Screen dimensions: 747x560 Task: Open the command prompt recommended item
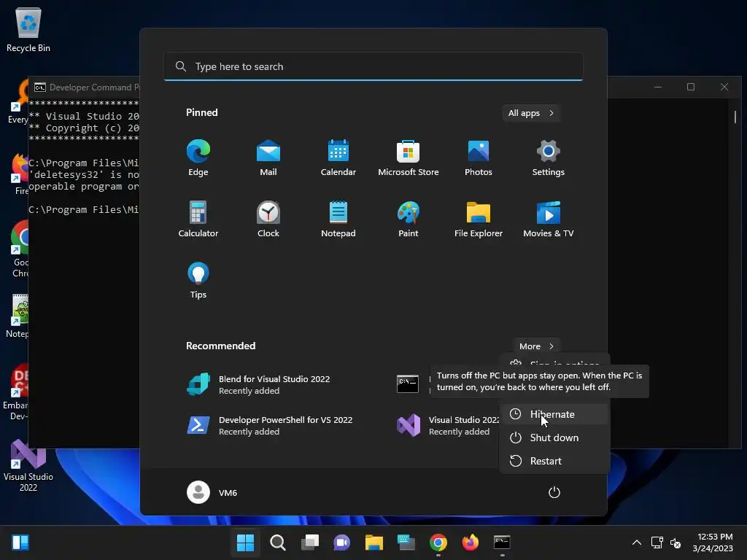click(408, 384)
